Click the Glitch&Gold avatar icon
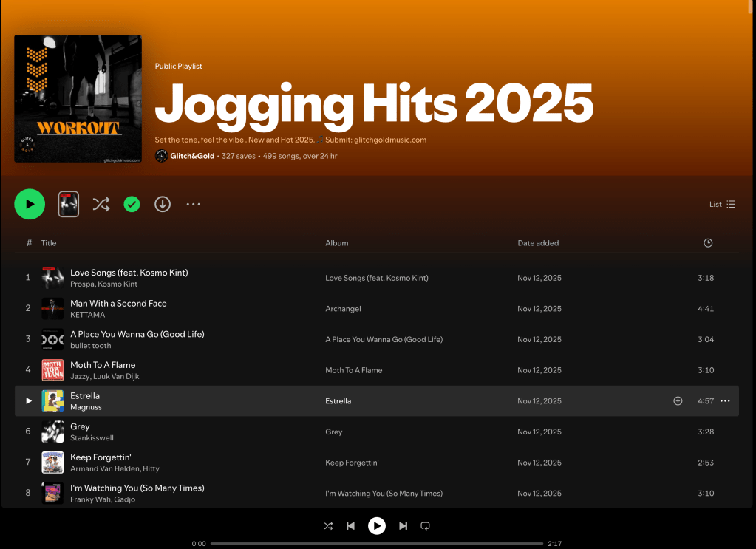This screenshot has width=756, height=549. (162, 156)
